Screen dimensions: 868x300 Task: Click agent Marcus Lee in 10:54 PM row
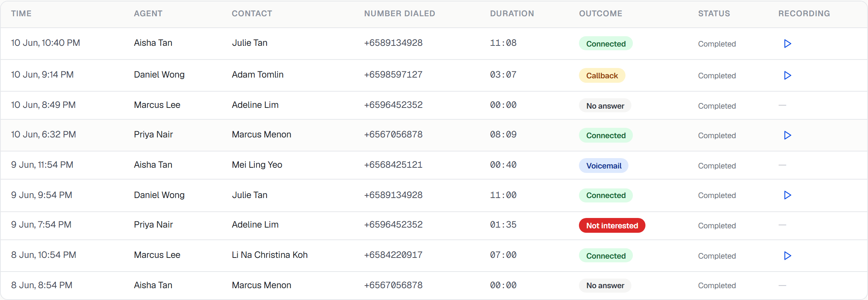pyautogui.click(x=157, y=255)
